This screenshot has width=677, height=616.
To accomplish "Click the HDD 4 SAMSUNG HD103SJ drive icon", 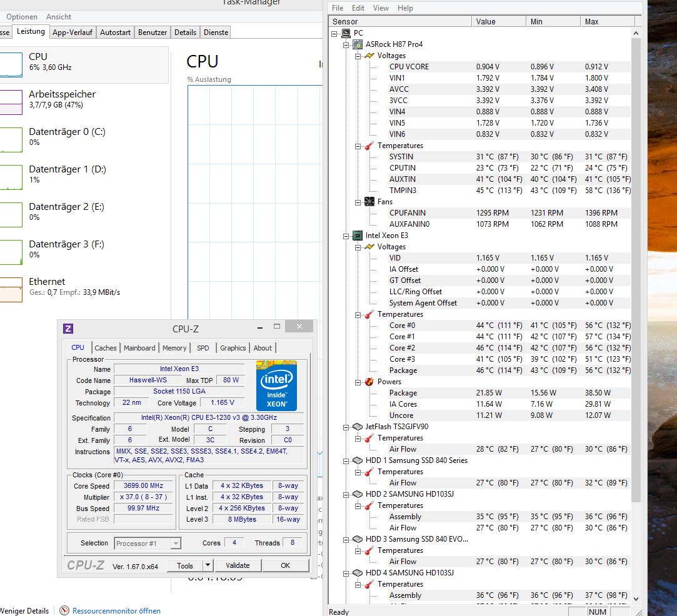I will (x=358, y=573).
